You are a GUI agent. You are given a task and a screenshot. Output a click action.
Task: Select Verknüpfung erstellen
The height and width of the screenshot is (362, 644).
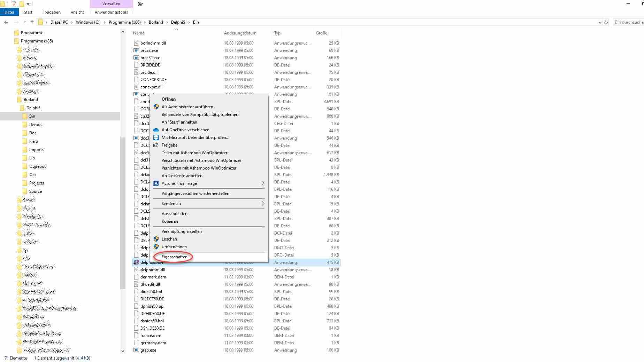coord(209,231)
